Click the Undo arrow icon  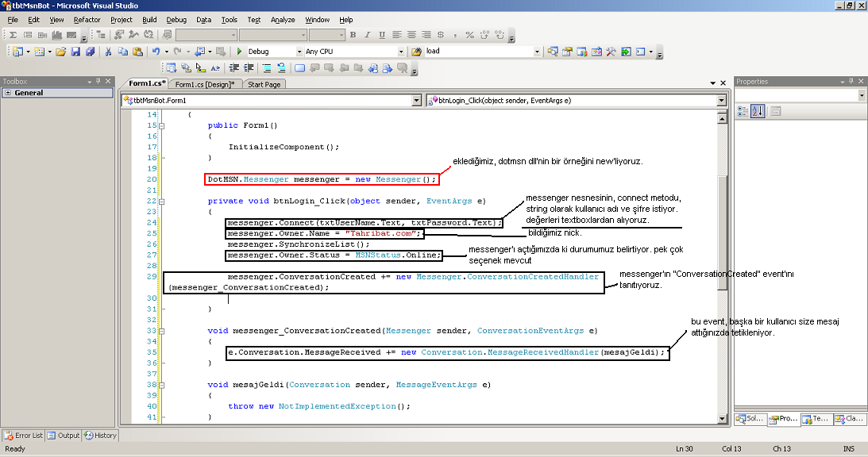[156, 52]
